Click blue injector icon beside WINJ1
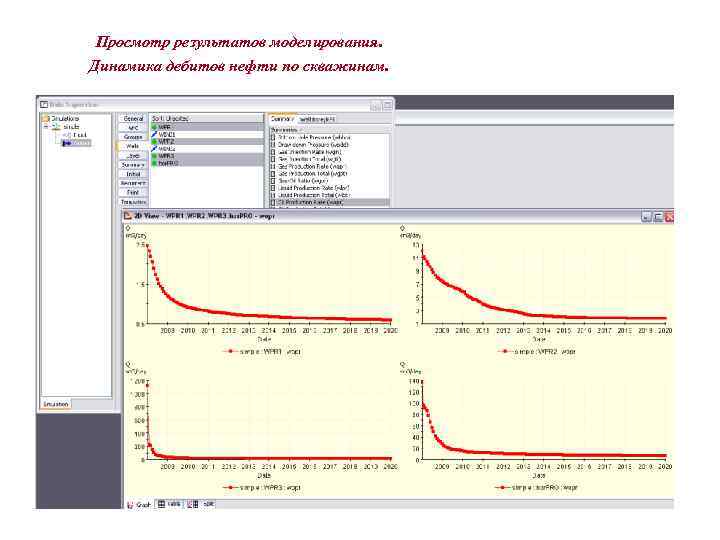 pos(154,135)
